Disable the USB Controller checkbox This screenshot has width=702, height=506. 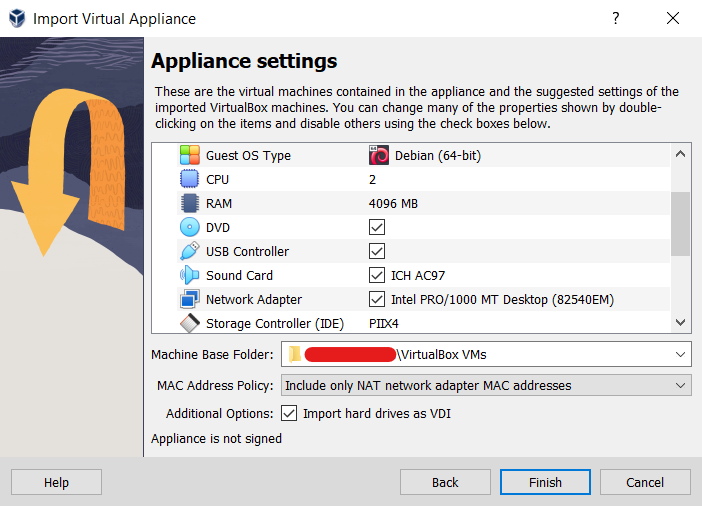pos(377,252)
